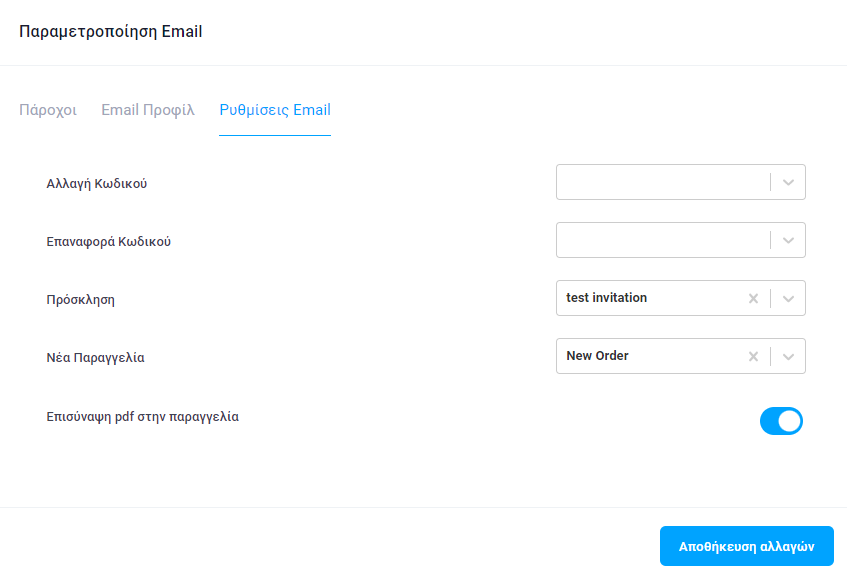
Task: Switch to the Πάροχοι tab
Action: tap(48, 110)
